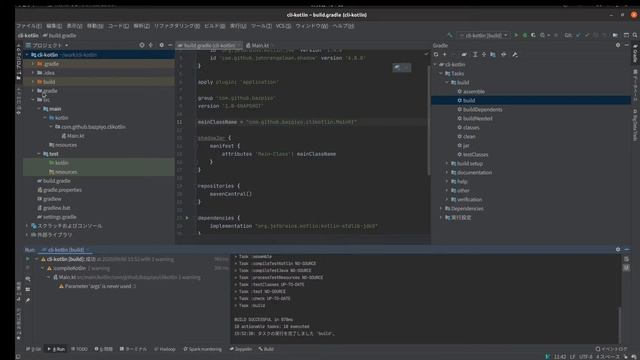Open the Gradle panel gear settings
This screenshot has height=360, width=640.
[618, 45]
